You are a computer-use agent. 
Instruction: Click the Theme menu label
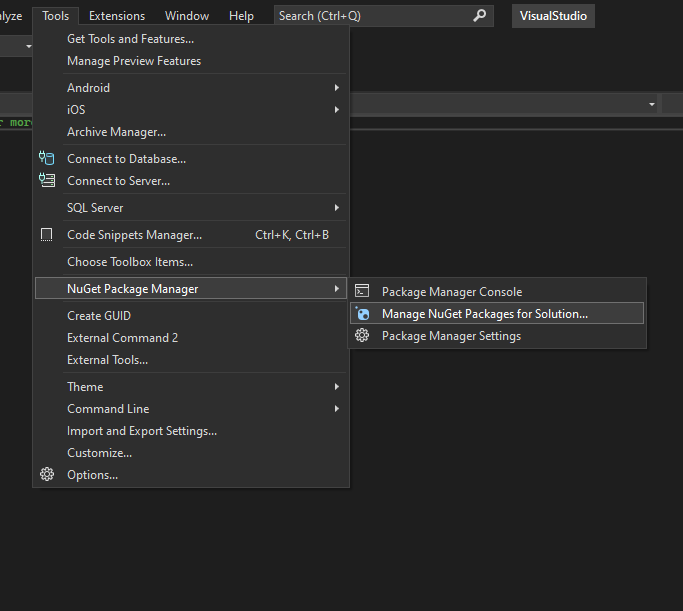(x=85, y=387)
